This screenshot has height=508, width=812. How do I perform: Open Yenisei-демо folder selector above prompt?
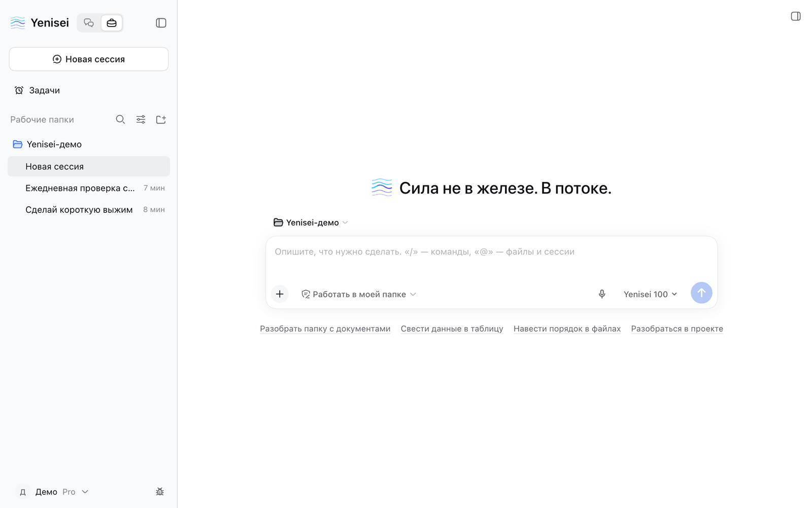coord(311,223)
